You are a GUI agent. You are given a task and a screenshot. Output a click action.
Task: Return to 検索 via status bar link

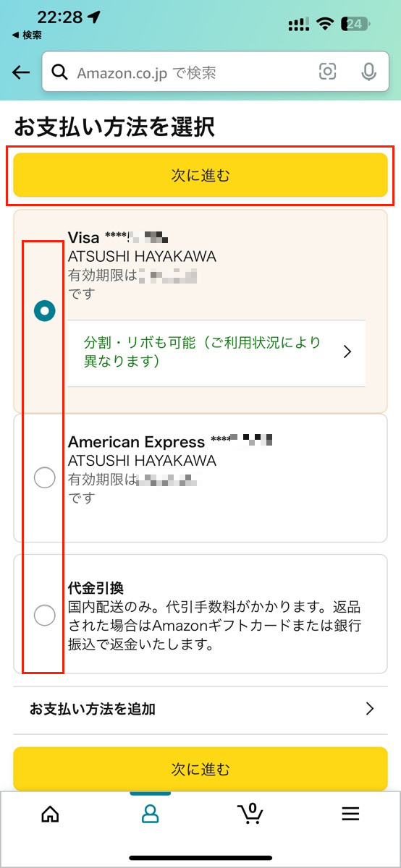click(27, 35)
